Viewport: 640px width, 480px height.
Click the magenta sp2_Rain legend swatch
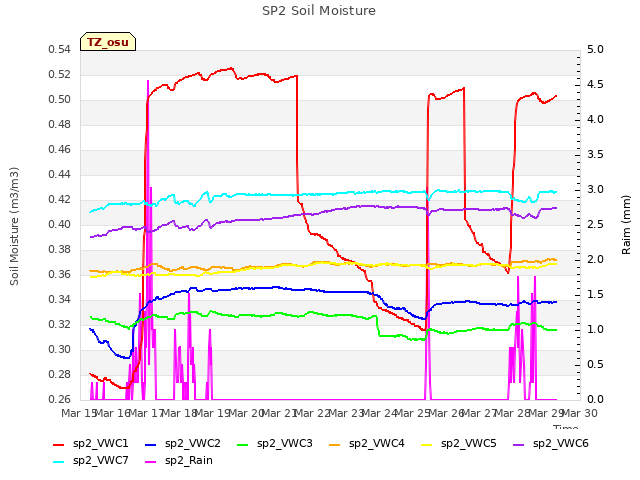click(151, 462)
